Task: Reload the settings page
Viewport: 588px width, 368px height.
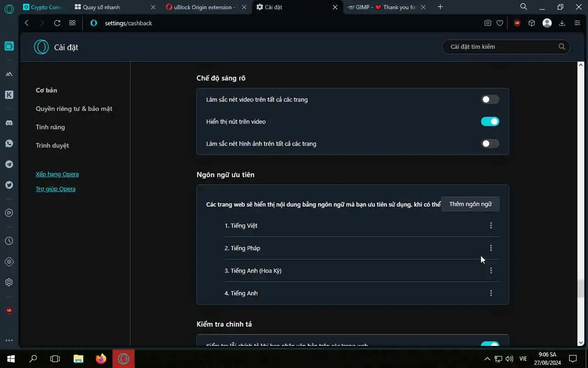Action: click(x=57, y=23)
